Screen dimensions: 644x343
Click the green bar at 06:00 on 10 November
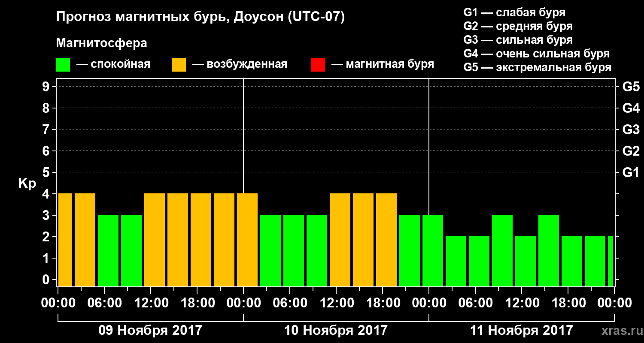[294, 250]
